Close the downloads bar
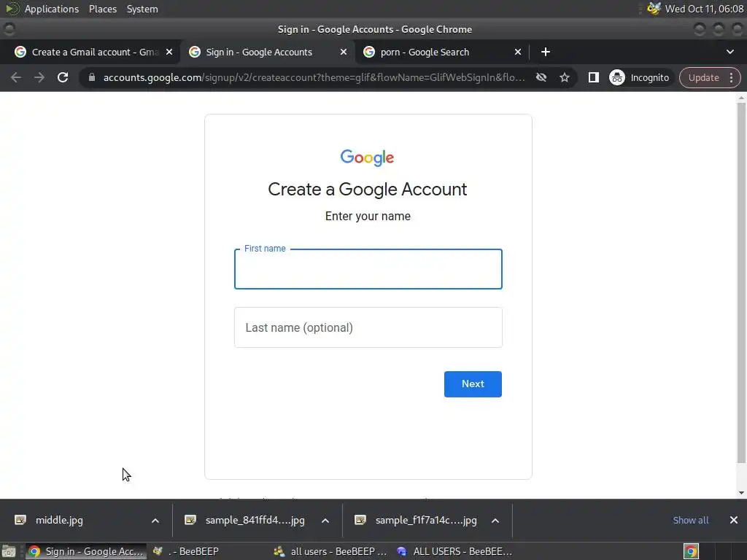This screenshot has height=560, width=747. click(x=734, y=520)
